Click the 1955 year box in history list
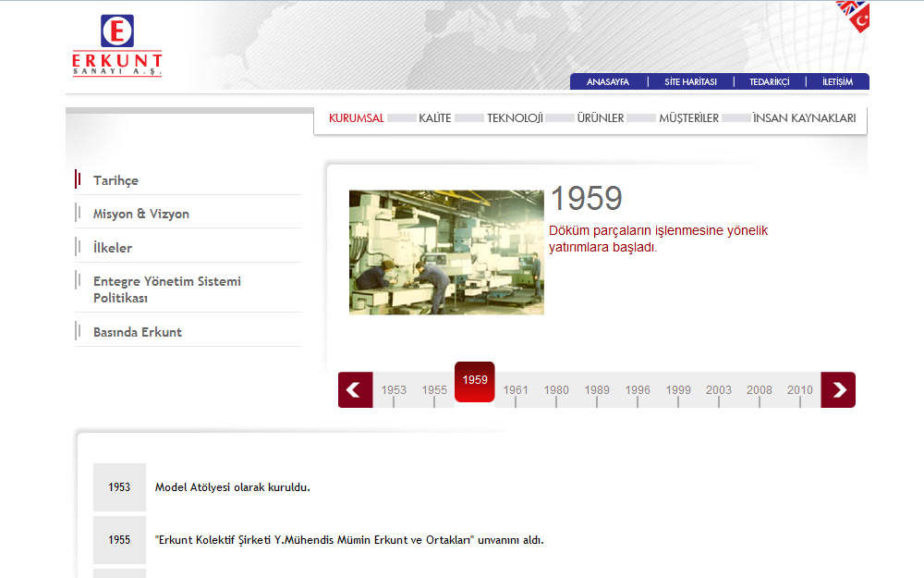This screenshot has height=578, width=924. click(x=119, y=540)
